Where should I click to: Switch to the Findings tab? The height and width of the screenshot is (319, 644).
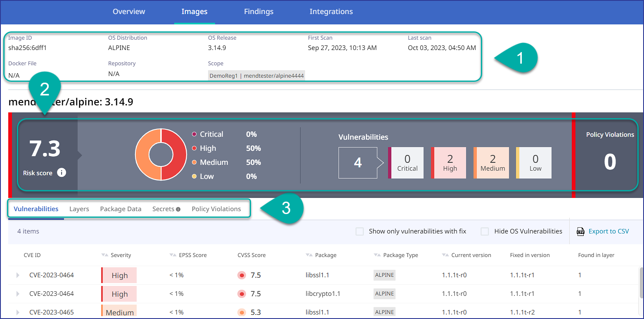point(258,12)
